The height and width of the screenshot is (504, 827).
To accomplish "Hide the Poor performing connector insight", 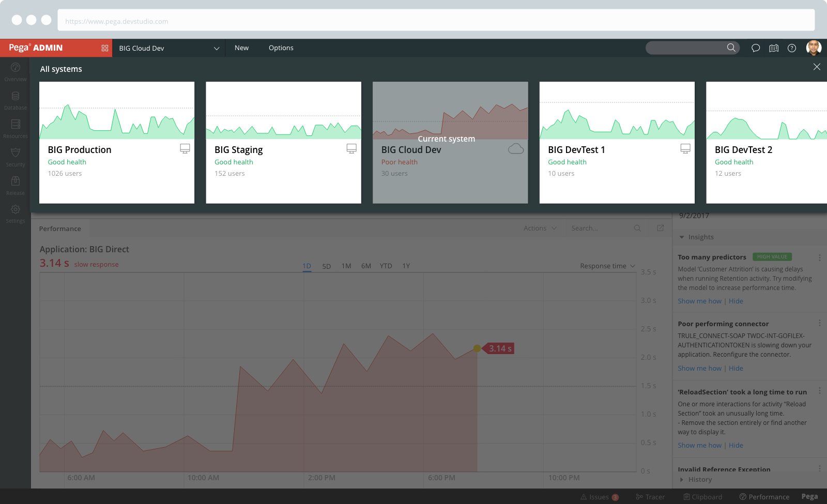I will click(x=736, y=368).
